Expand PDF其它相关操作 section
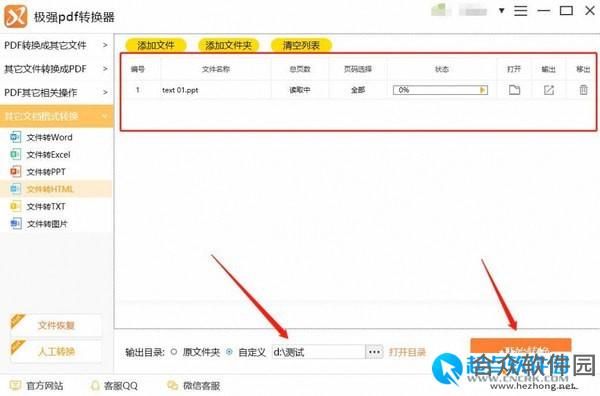 pyautogui.click(x=56, y=93)
